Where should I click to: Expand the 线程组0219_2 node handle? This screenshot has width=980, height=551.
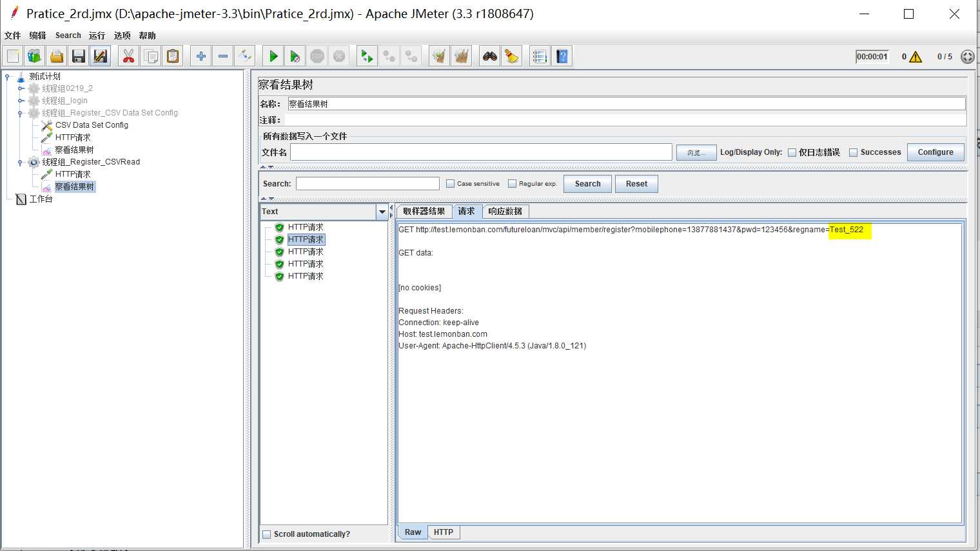coord(21,88)
